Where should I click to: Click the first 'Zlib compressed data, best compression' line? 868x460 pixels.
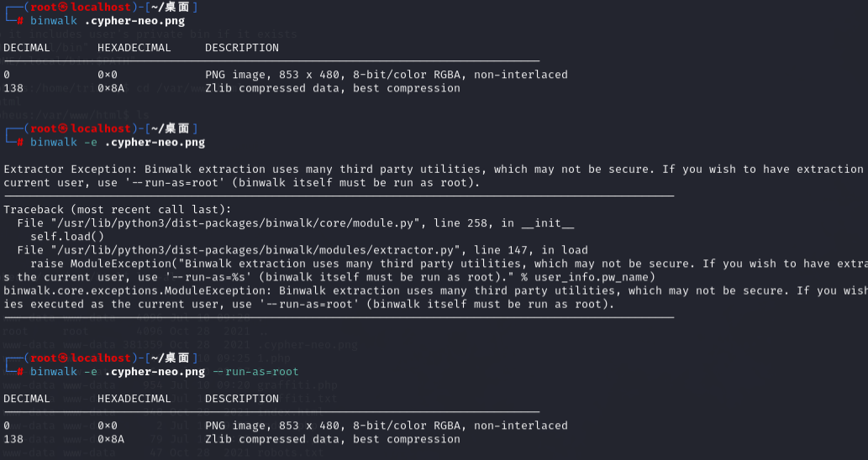(333, 88)
